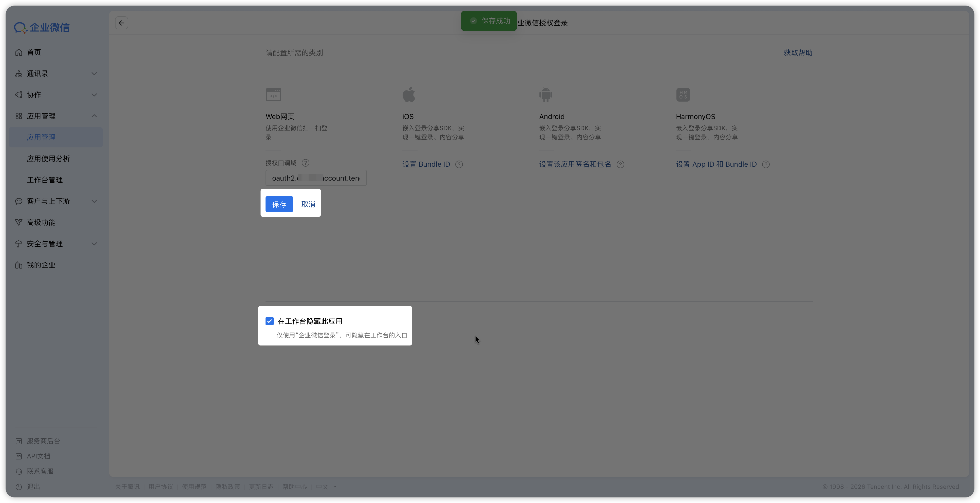Click the 联系客服 headset icon
Viewport: 980px width, 503px height.
[19, 471]
